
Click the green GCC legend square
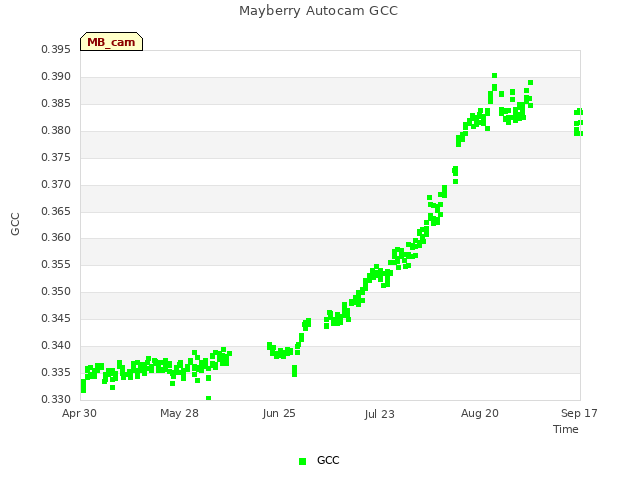302,461
